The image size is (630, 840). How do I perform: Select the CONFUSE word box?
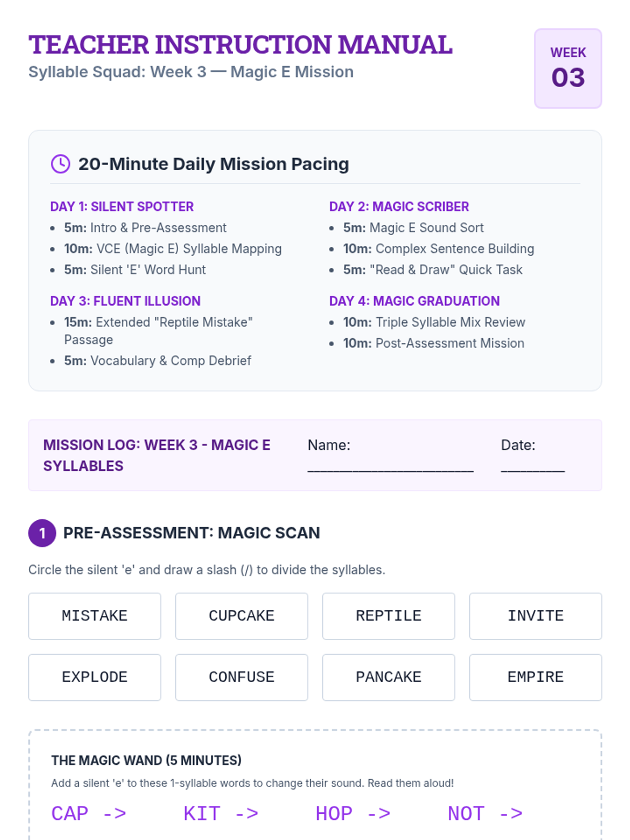pos(241,677)
